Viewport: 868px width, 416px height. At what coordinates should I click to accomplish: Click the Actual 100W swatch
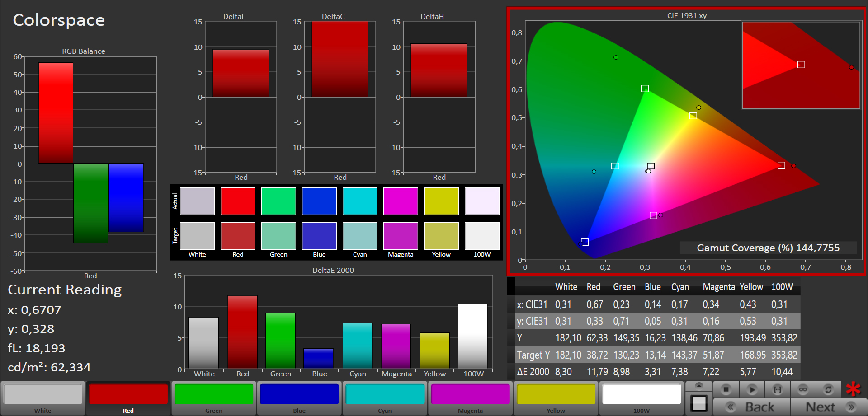[x=482, y=201]
